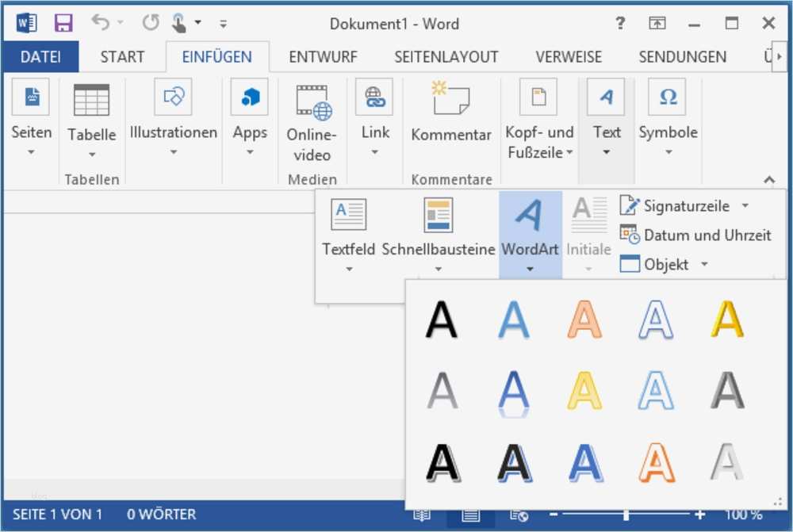Open Schnellbausteine menu
This screenshot has width=793, height=532.
tap(438, 235)
